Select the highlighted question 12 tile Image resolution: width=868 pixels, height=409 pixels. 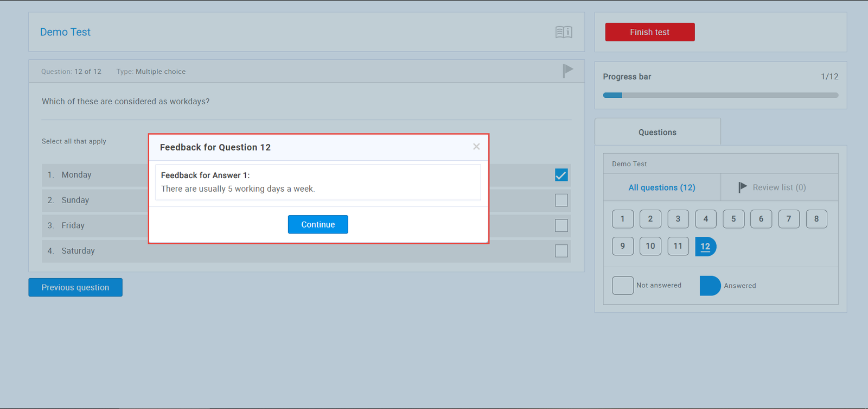705,247
